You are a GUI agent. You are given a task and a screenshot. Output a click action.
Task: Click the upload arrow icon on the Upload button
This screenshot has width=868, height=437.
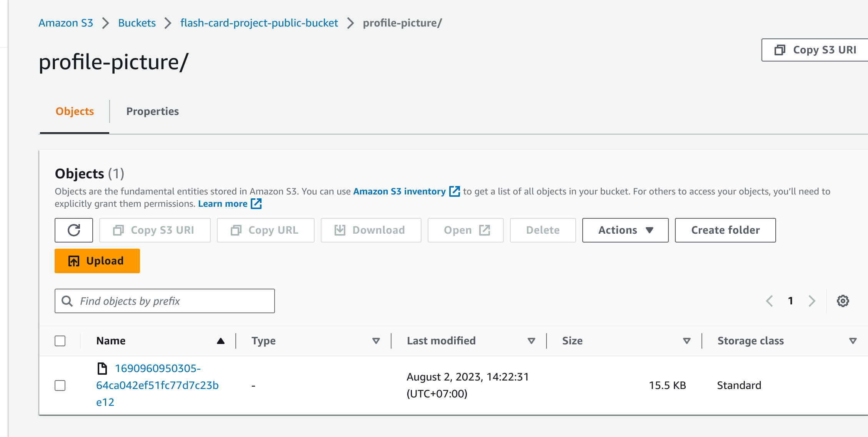74,261
